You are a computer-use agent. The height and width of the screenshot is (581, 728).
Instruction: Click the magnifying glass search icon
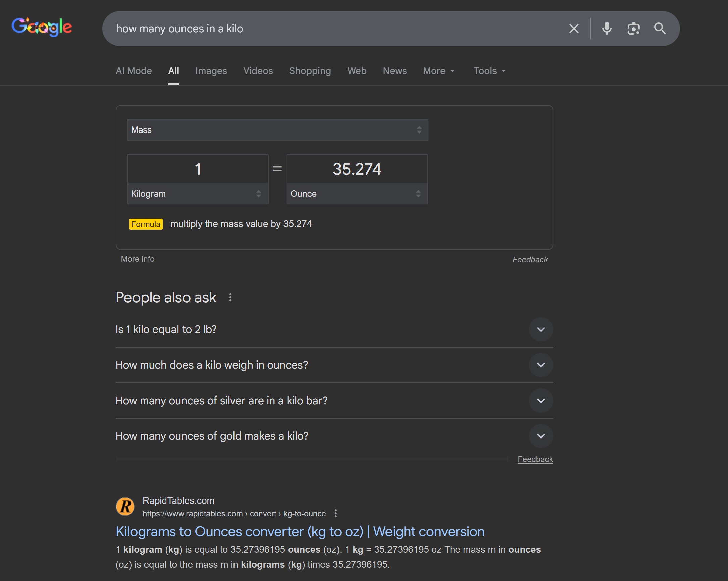[660, 29]
